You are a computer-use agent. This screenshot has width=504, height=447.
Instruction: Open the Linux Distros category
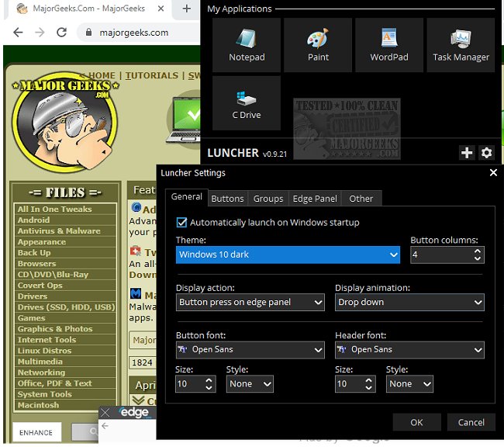tap(65, 351)
